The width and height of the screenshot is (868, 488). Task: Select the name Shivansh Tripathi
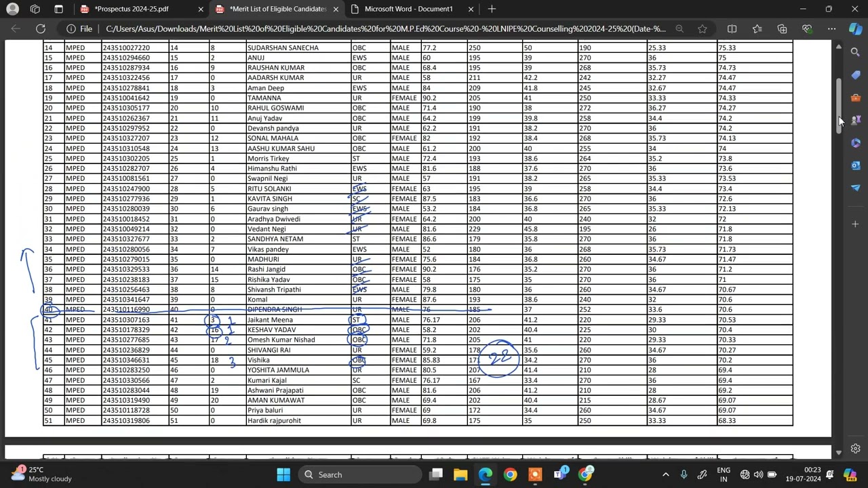274,289
